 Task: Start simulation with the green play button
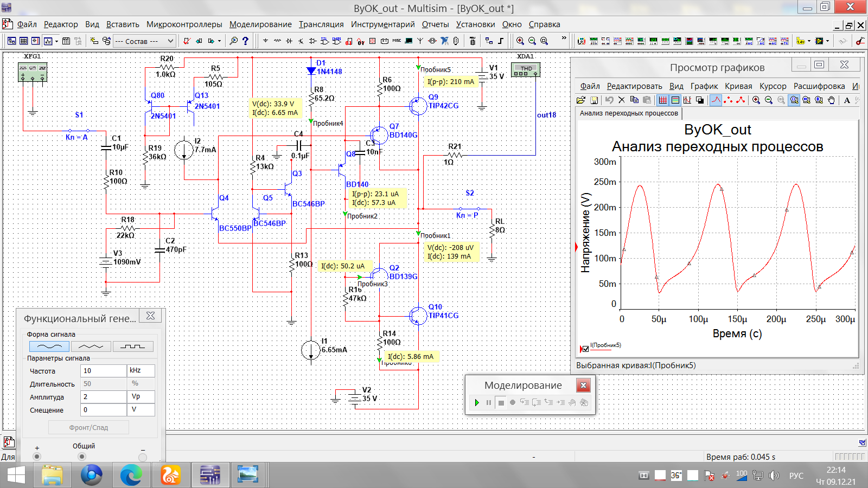[x=477, y=402]
